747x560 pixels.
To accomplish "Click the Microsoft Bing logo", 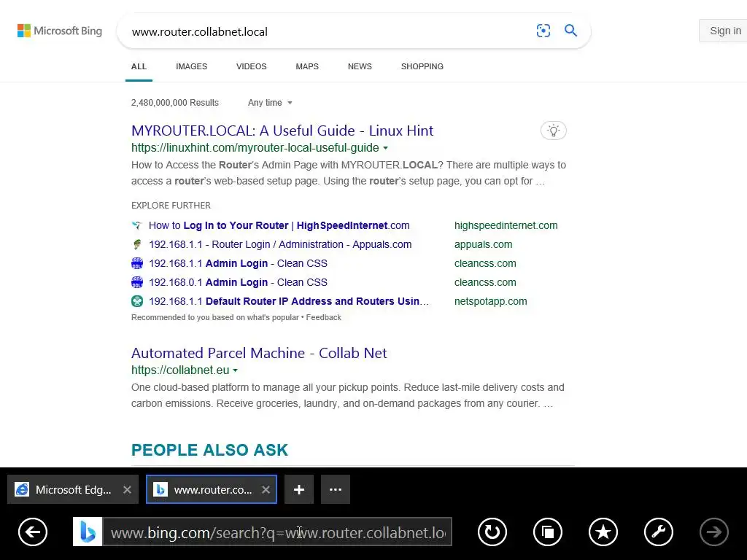I will pyautogui.click(x=60, y=31).
